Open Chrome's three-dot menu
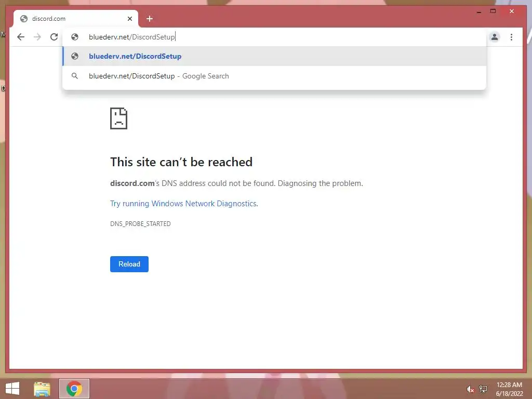Screen dimensions: 532x399 (511, 37)
